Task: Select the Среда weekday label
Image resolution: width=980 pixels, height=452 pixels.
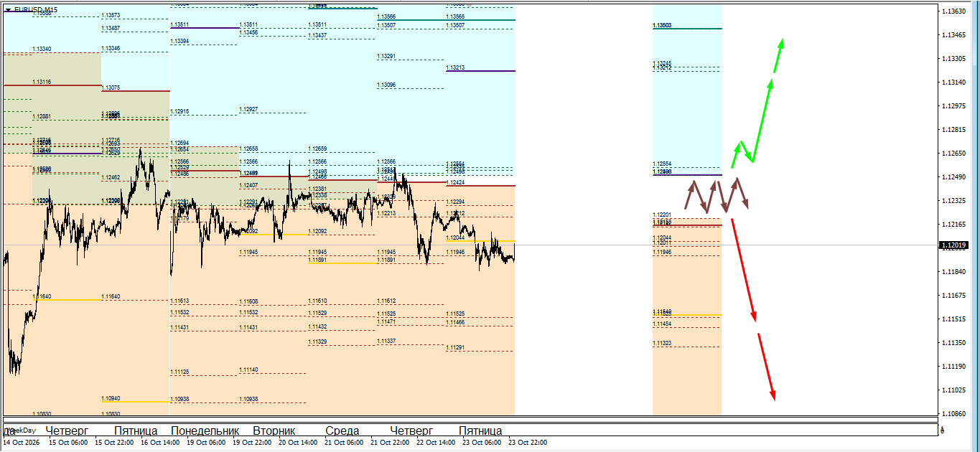Action: (x=342, y=431)
